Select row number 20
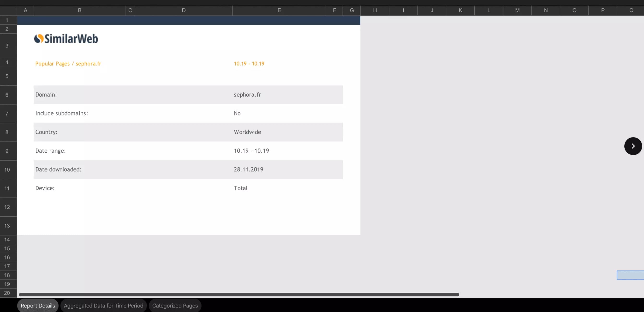The image size is (644, 312). click(7, 293)
